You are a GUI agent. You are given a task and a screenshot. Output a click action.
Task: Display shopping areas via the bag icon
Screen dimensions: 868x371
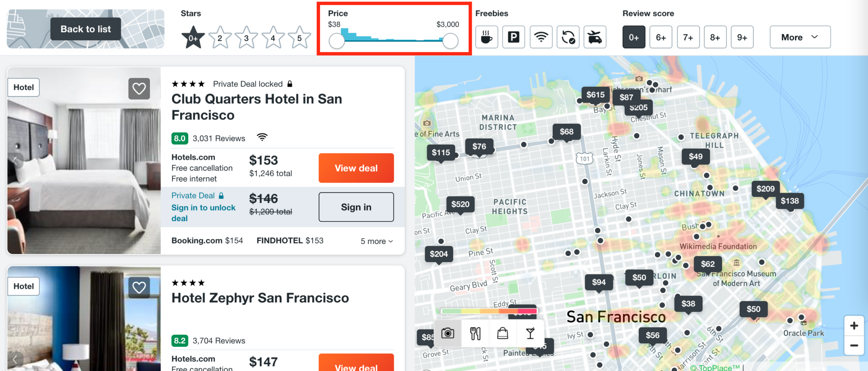point(503,334)
